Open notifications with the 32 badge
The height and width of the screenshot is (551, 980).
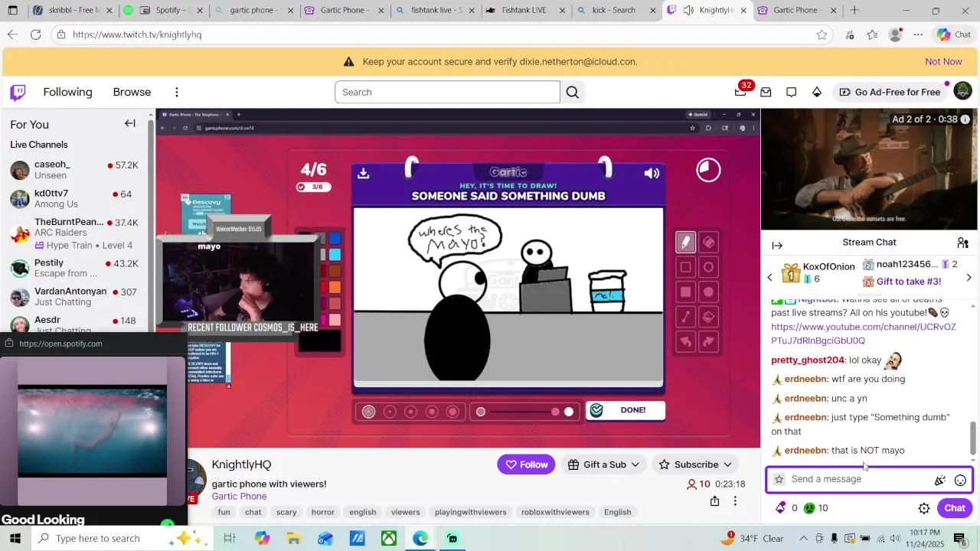(x=740, y=92)
